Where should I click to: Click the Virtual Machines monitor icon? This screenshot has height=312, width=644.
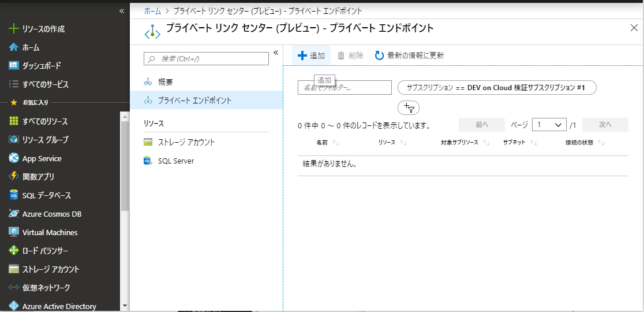coord(14,232)
